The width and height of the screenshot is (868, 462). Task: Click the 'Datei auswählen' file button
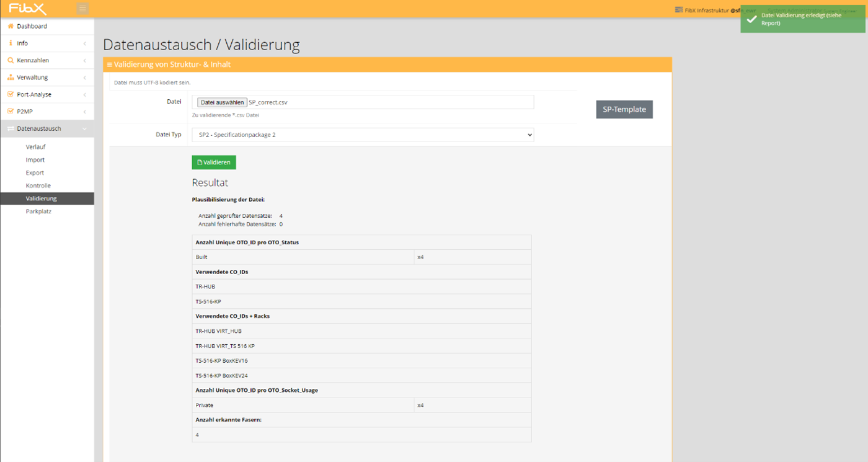222,102
